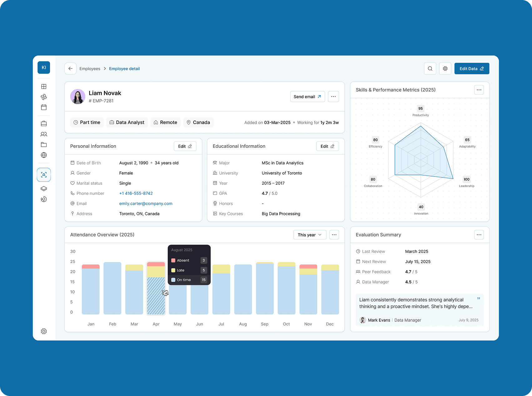Viewport: 532px width, 396px height.
Task: Click the Absent red swatch in tooltip
Action: [173, 260]
